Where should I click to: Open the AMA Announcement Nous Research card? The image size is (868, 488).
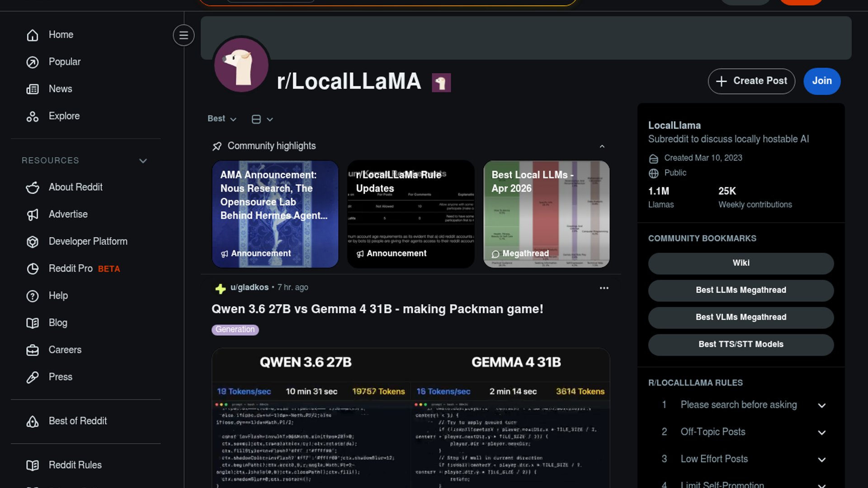pyautogui.click(x=275, y=214)
